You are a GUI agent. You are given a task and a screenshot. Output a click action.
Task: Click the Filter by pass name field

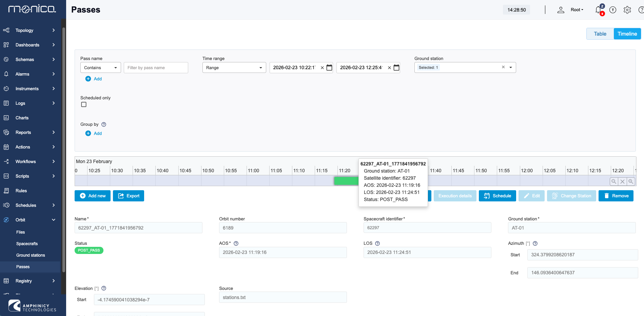tap(156, 67)
